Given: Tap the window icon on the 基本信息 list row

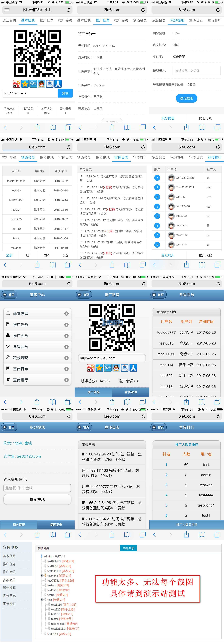Looking at the screenshot, I should coord(8,313).
